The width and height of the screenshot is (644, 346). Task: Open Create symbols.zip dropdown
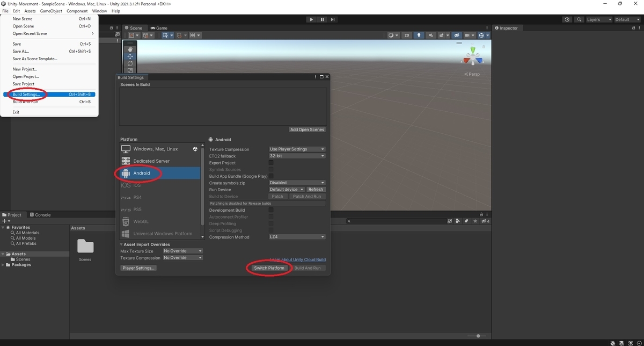tap(297, 183)
